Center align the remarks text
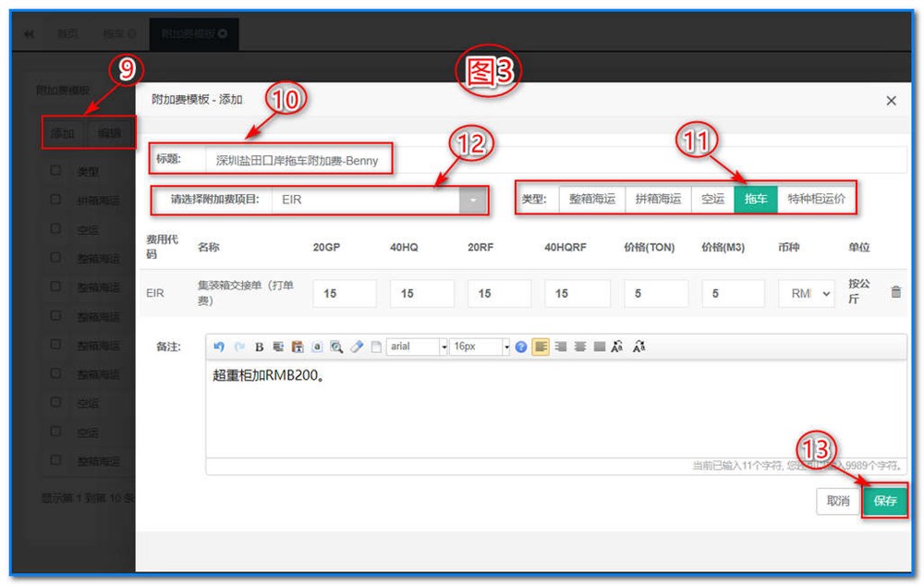924x586 pixels. pyautogui.click(x=581, y=347)
